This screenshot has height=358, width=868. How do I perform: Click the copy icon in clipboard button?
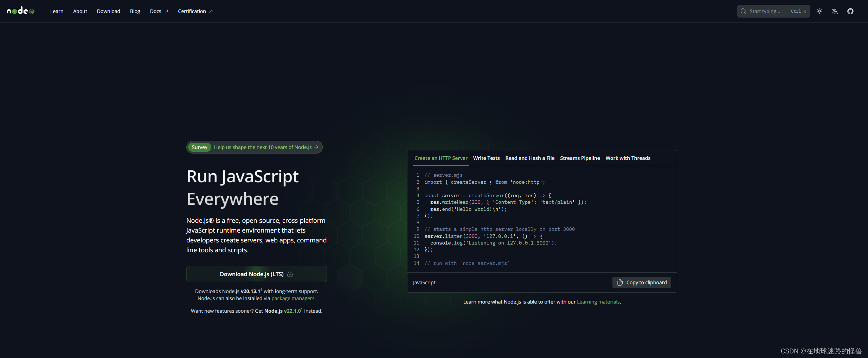[x=620, y=282]
